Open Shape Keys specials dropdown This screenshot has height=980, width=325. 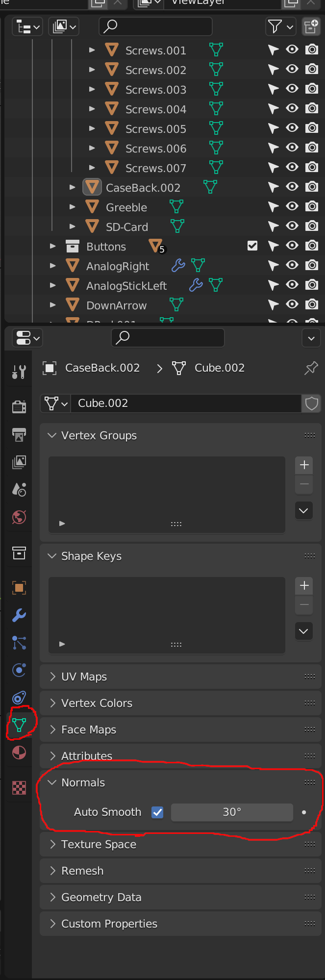point(304,631)
